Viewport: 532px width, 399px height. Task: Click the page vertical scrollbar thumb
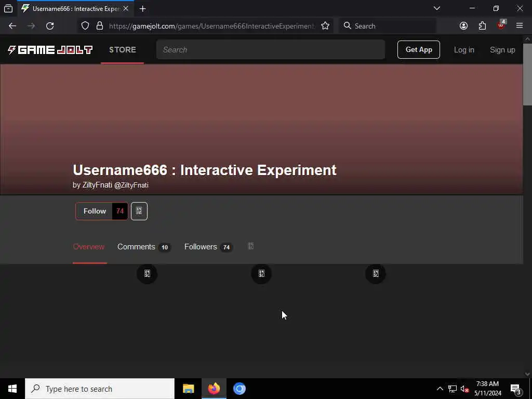(527, 74)
